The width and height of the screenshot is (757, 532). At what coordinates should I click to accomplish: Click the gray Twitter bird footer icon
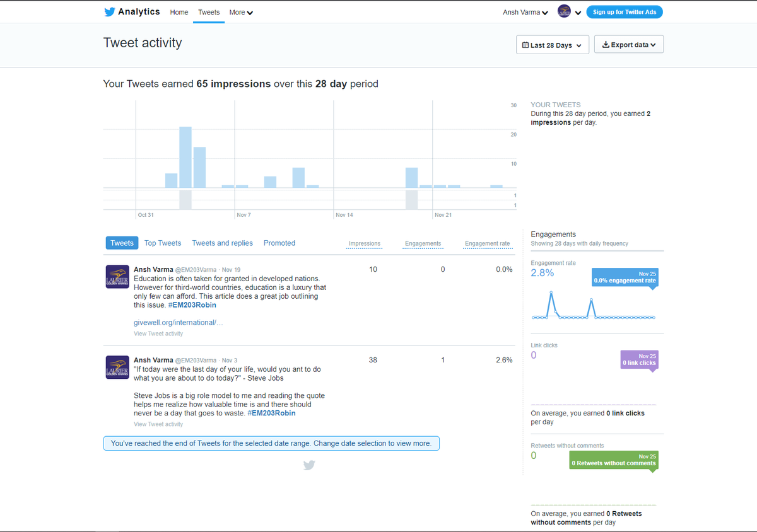[x=308, y=465]
